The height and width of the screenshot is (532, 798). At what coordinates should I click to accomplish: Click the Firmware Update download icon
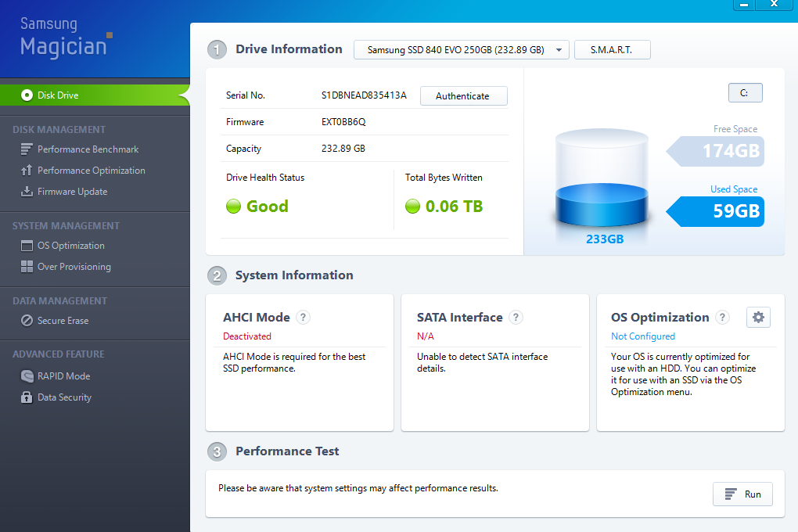tap(27, 192)
